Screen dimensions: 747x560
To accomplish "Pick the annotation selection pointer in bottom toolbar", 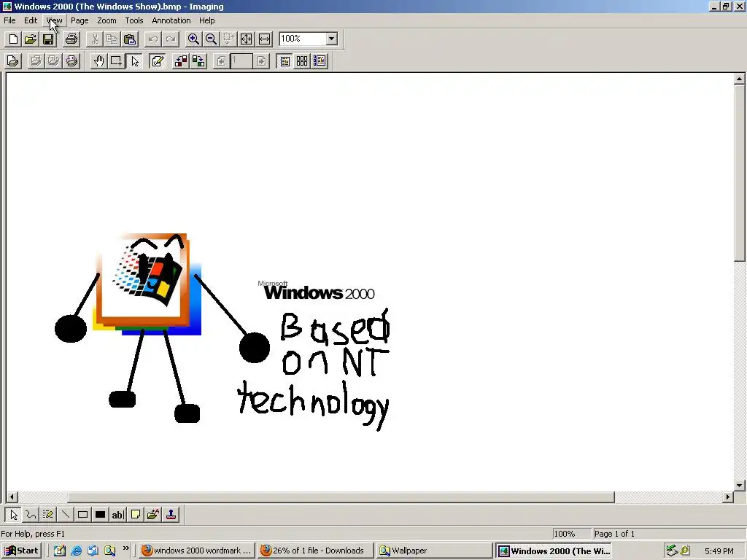I will coord(13,514).
